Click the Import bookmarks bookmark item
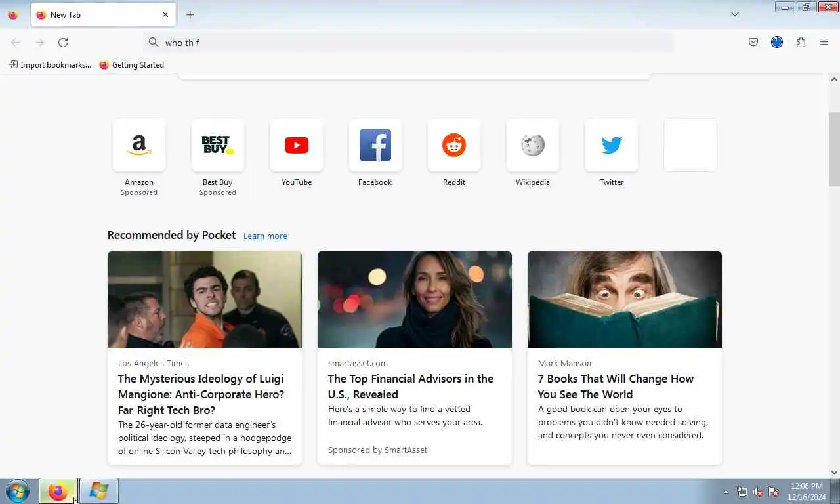The height and width of the screenshot is (504, 840). click(50, 65)
